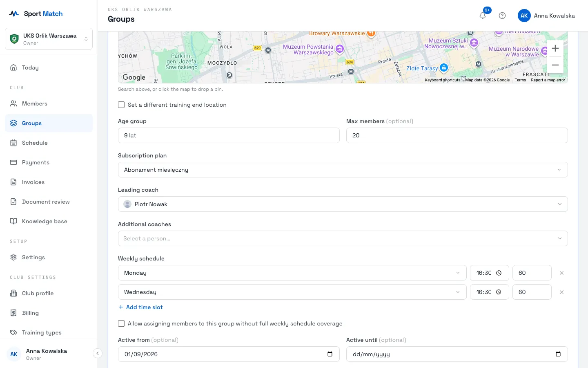Viewport: 588px width, 368px height.
Task: Enable different training end location checkbox
Action: pyautogui.click(x=121, y=105)
